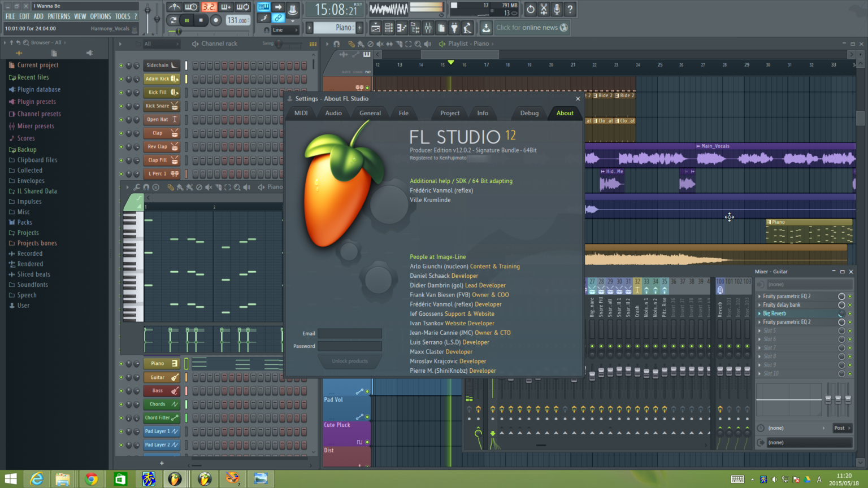Click the playlist zoom tool icon
The width and height of the screenshot is (868, 488).
tap(418, 43)
